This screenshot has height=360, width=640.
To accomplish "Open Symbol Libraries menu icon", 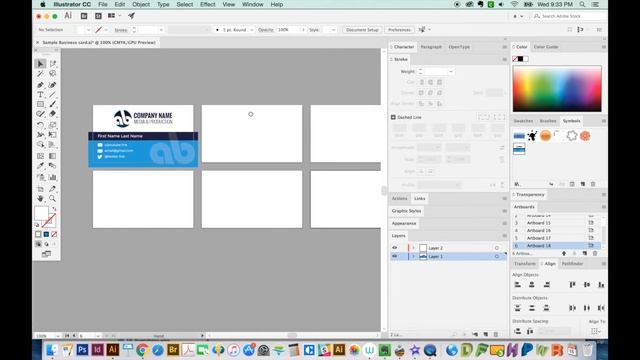I will click(x=517, y=184).
